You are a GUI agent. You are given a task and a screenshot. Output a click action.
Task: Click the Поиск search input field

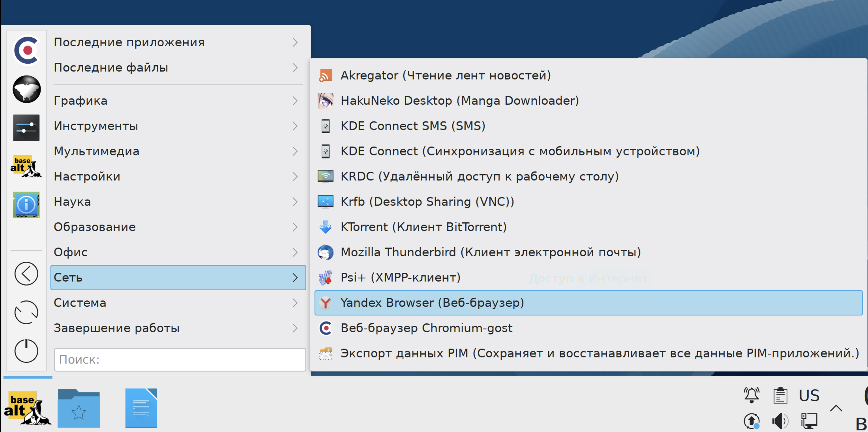pos(180,360)
